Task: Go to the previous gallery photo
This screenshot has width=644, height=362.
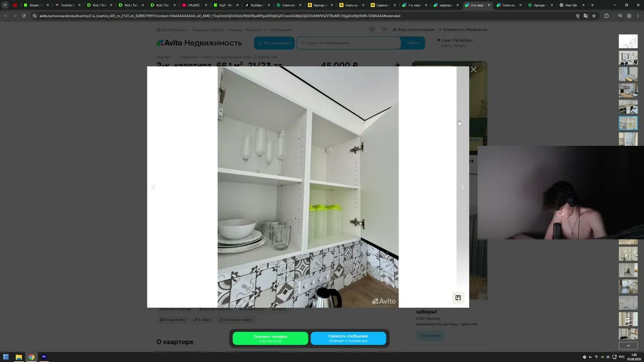Action: [153, 187]
